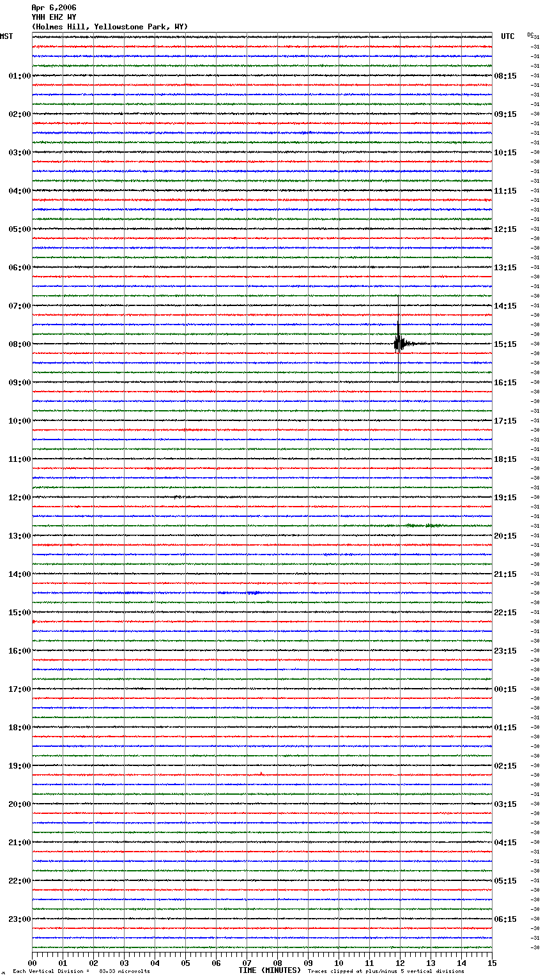Click the UTC time label '23:15'

click(x=505, y=651)
